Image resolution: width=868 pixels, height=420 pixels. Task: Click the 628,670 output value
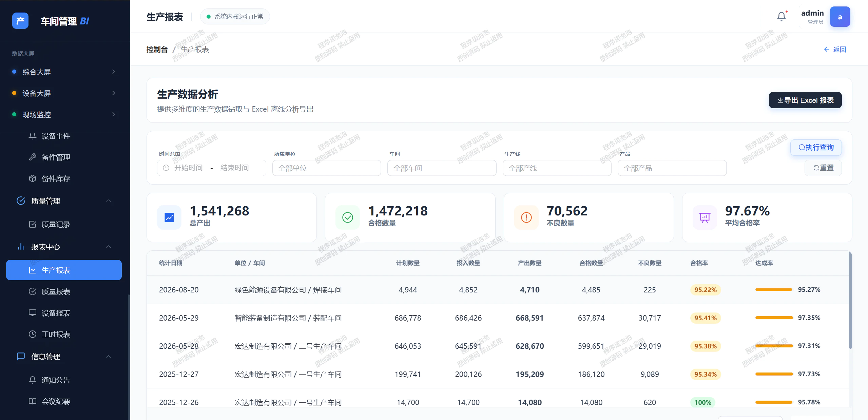(x=529, y=346)
